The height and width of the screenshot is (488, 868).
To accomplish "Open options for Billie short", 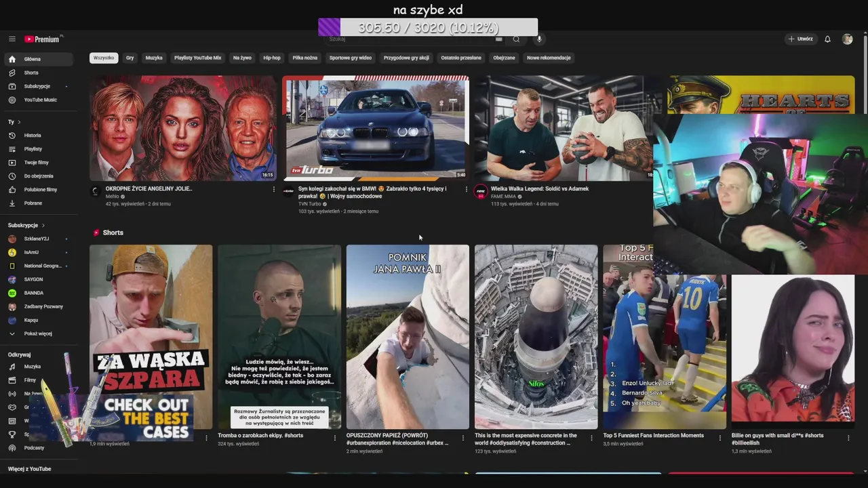I will (848, 438).
